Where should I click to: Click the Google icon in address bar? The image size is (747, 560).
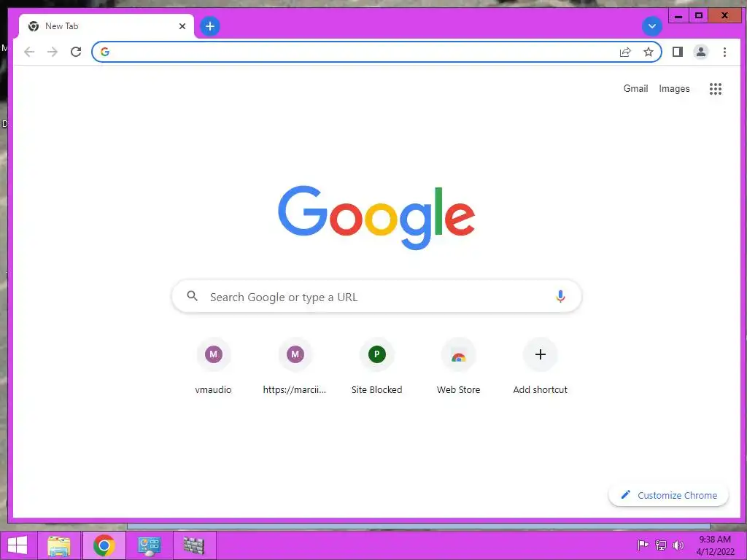[x=105, y=52]
